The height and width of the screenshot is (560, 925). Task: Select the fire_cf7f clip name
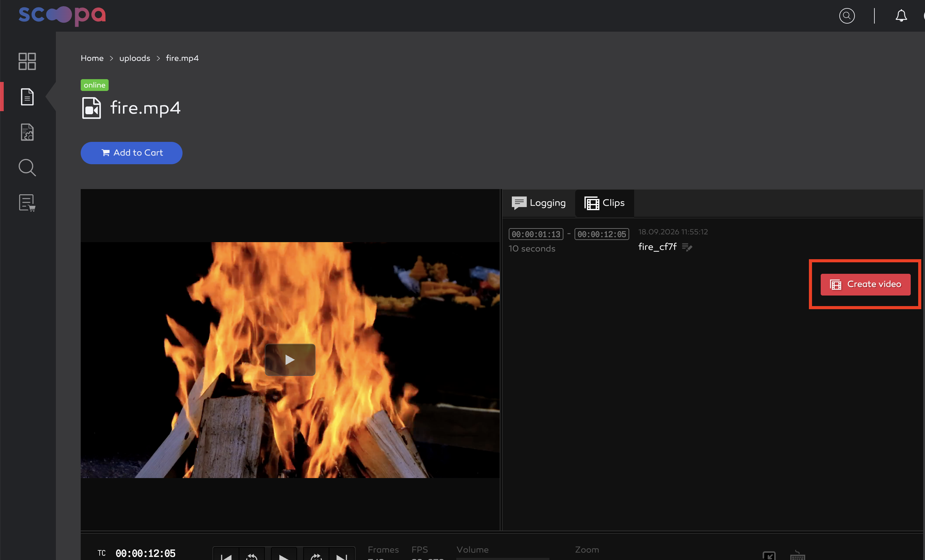coord(657,246)
